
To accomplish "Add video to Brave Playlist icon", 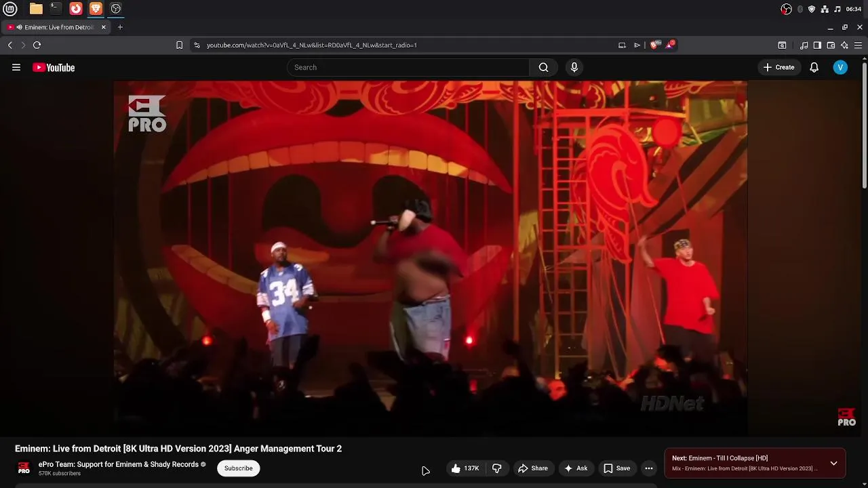I will [637, 45].
